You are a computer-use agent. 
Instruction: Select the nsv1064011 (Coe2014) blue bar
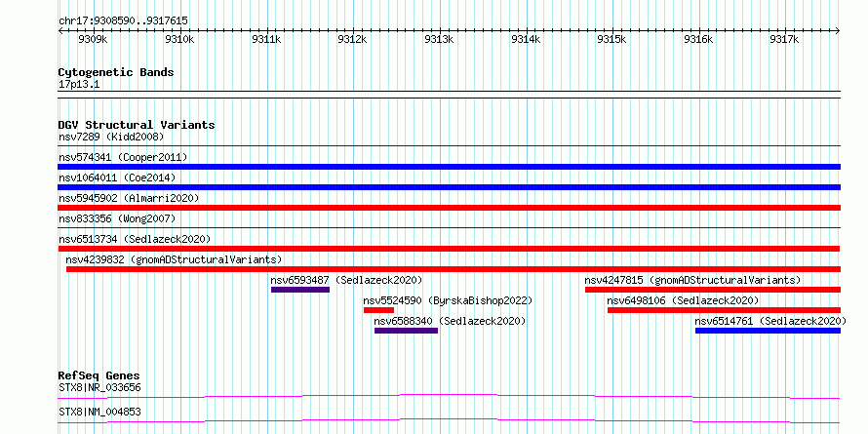pos(449,187)
